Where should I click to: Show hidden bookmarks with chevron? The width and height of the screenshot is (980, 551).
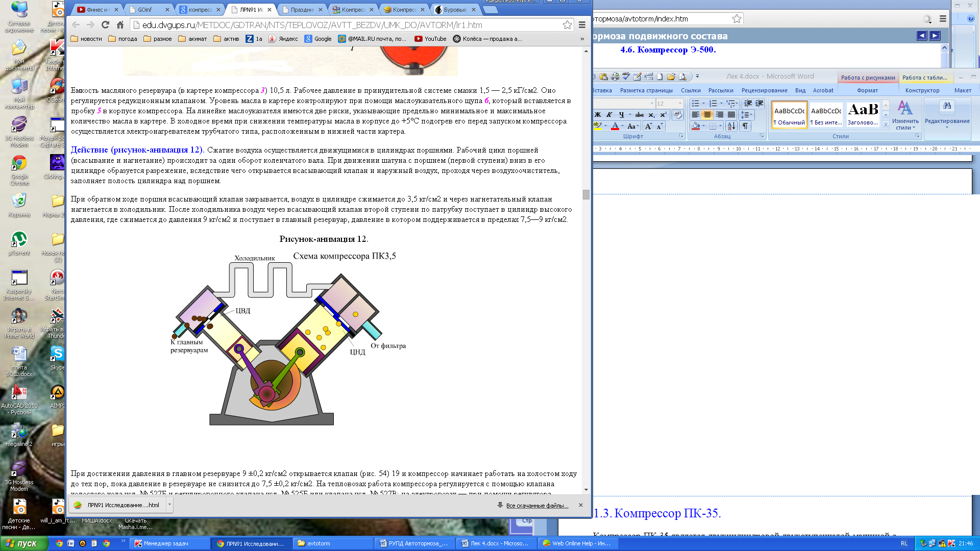click(582, 39)
